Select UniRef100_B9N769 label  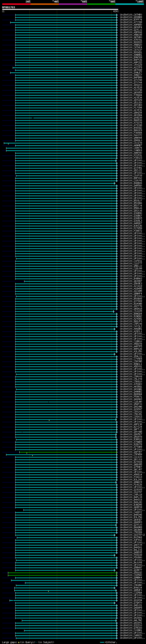pyautogui.click(x=131, y=58)
